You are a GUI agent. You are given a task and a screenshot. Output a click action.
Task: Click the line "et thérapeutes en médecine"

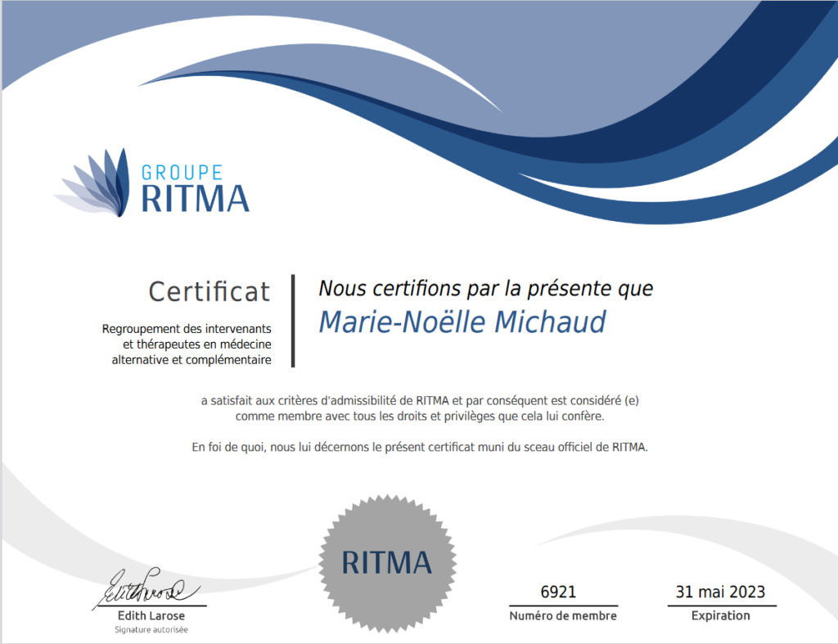[x=197, y=345]
